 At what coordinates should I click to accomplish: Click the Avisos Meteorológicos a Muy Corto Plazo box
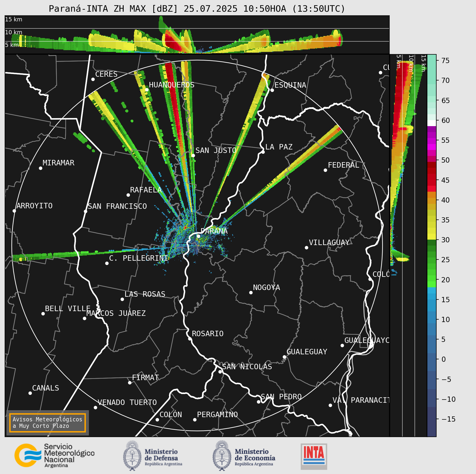(x=47, y=423)
